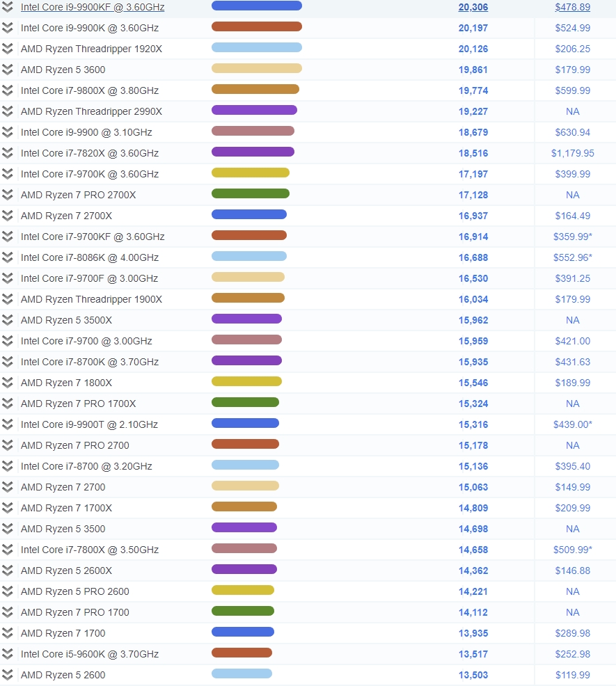Click the price $206.25

pos(573,49)
